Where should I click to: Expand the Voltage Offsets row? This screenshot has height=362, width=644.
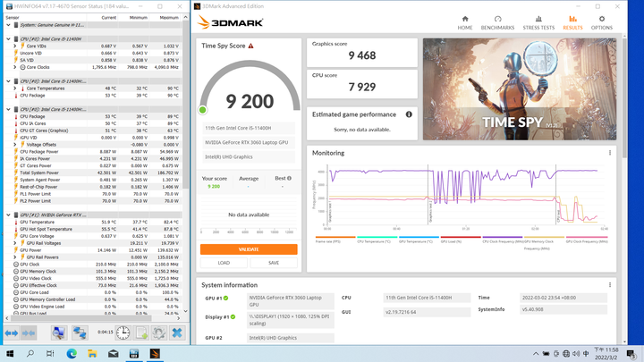point(15,145)
